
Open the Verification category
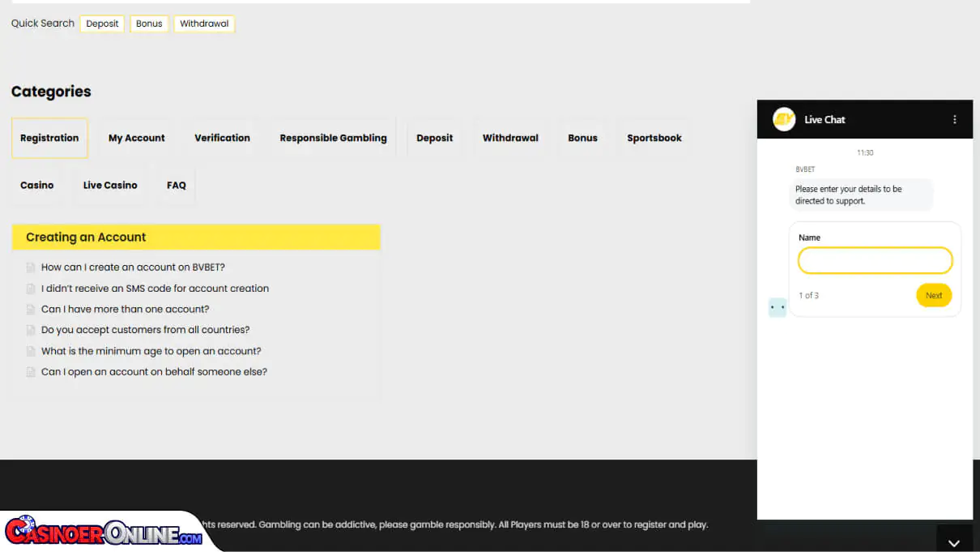[x=222, y=138]
